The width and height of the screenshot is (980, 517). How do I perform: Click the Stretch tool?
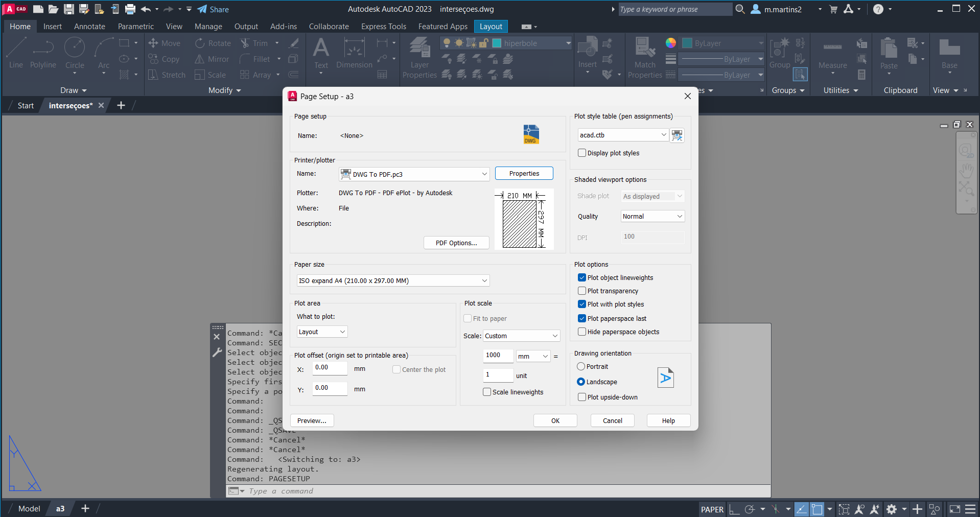(167, 75)
